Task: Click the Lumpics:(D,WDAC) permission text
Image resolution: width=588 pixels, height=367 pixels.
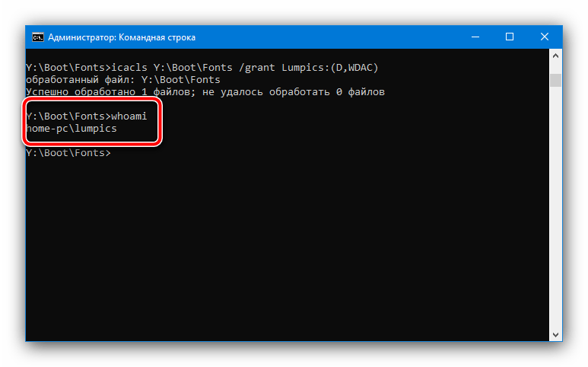Action: click(x=330, y=68)
